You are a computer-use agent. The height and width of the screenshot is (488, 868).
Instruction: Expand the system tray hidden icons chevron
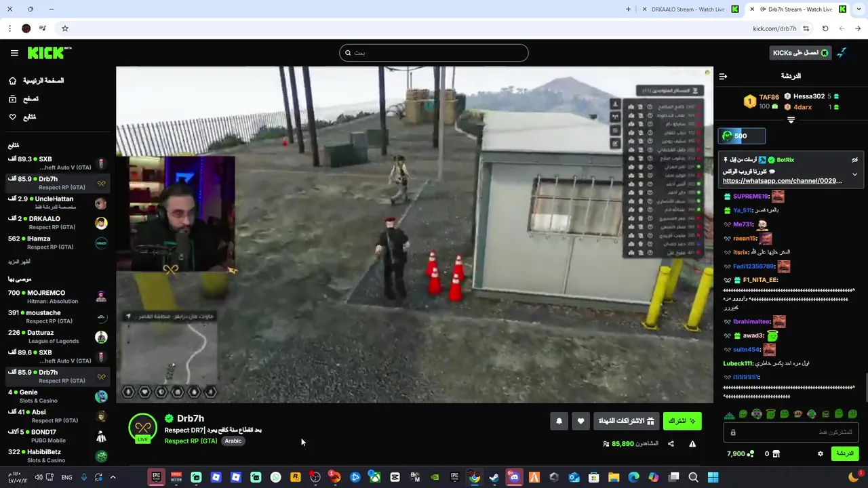coord(113,477)
